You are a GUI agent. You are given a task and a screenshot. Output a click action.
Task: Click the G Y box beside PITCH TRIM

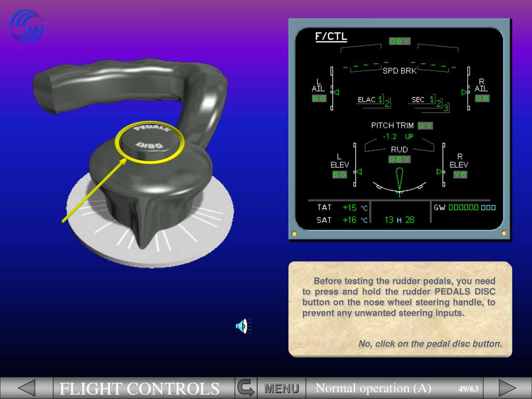(425, 126)
